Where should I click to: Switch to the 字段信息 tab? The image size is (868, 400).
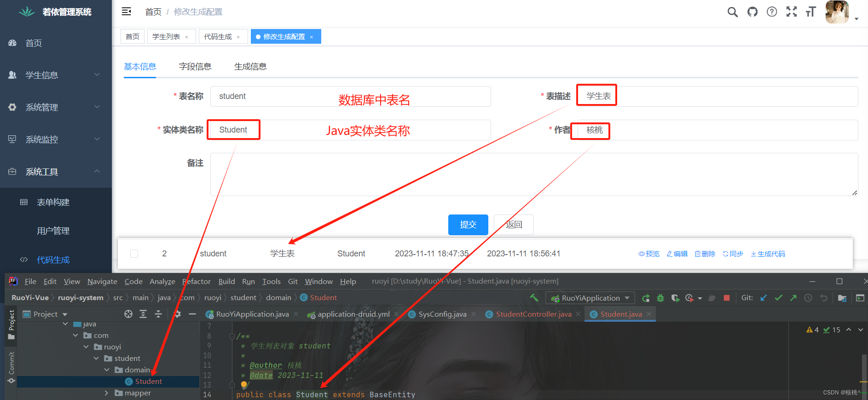[x=195, y=67]
